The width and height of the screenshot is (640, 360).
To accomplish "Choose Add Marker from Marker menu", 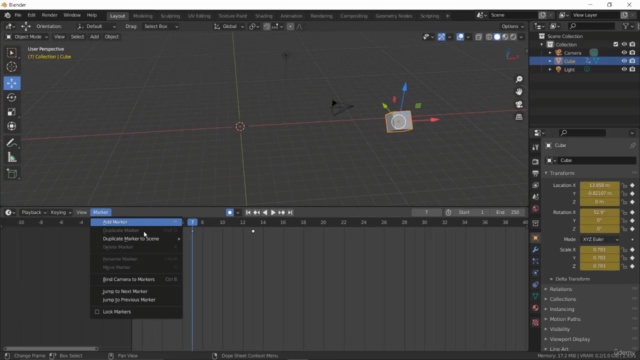I will pos(136,222).
